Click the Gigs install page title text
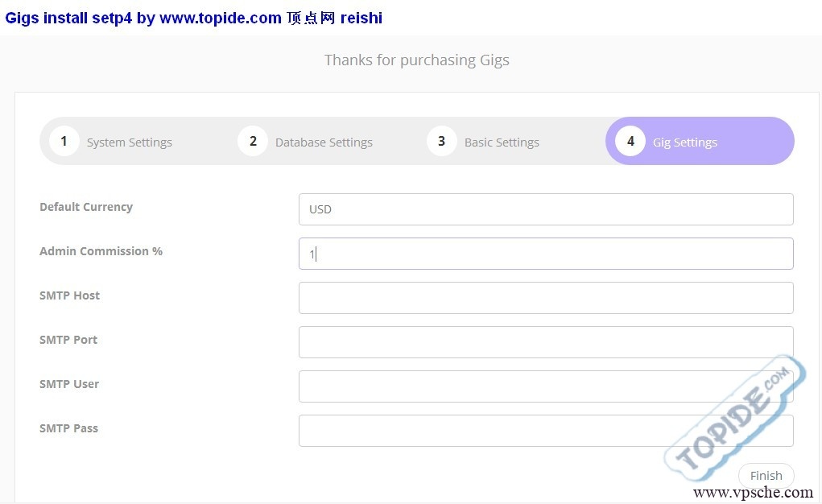Image resolution: width=822 pixels, height=504 pixels. click(x=193, y=18)
